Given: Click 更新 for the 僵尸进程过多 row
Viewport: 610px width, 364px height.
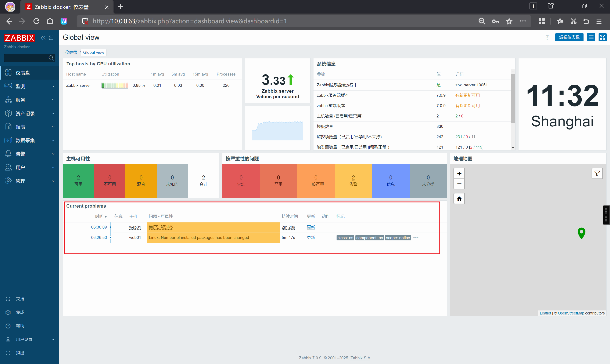Looking at the screenshot, I should (311, 227).
